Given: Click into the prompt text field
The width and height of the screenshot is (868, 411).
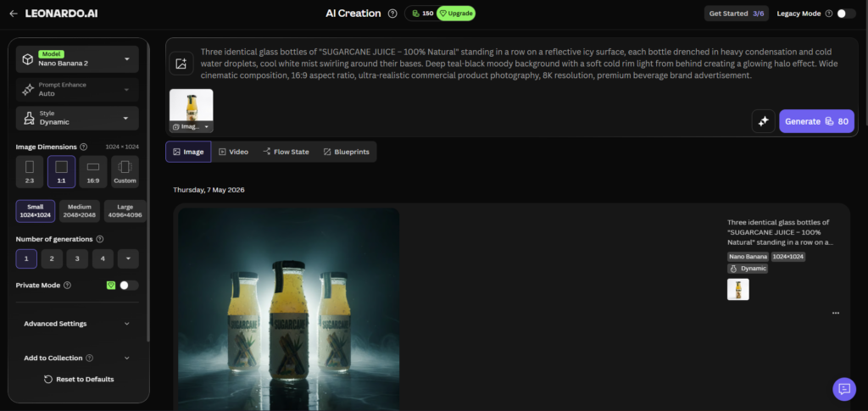Looking at the screenshot, I should tap(520, 64).
